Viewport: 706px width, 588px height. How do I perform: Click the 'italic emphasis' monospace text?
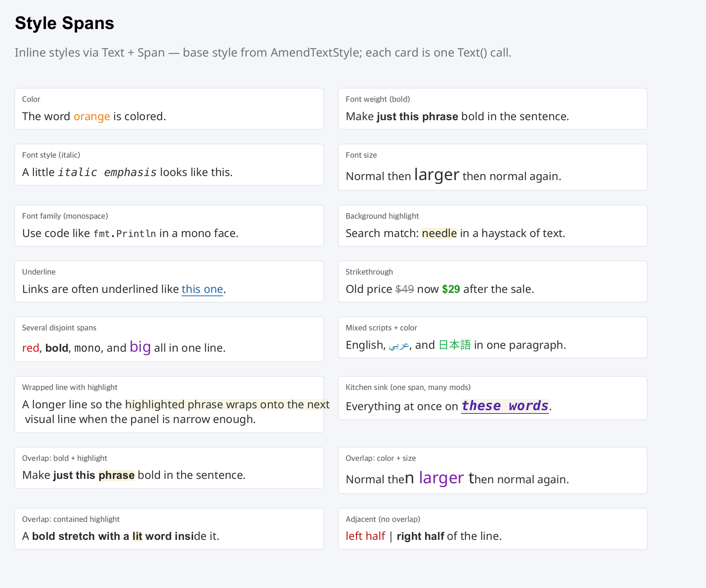(107, 172)
